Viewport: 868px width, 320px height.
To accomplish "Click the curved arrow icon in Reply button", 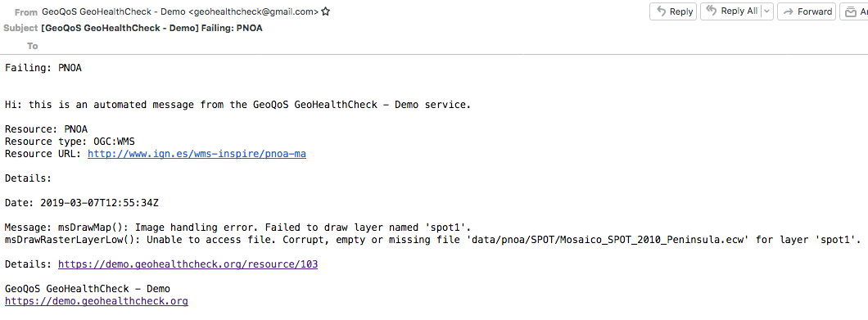I will click(661, 11).
